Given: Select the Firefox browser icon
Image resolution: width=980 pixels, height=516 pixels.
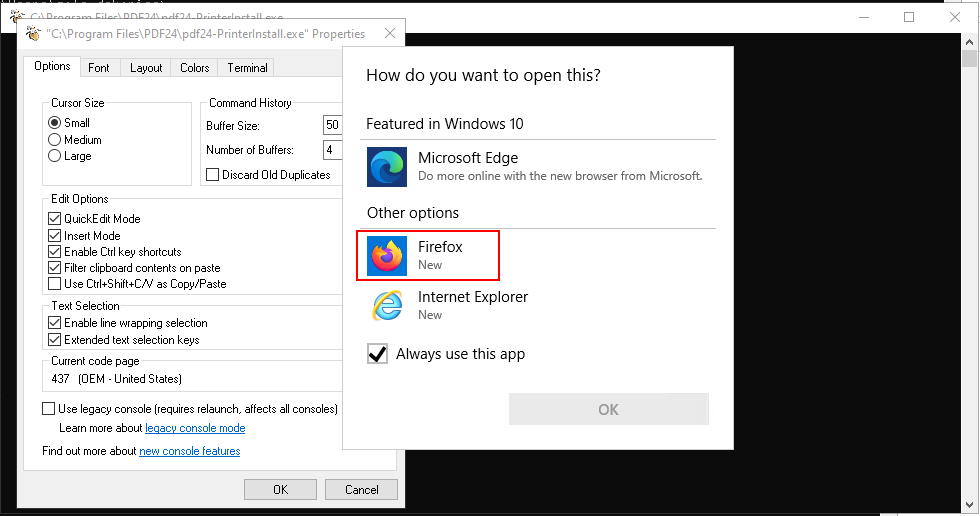Looking at the screenshot, I should 387,256.
